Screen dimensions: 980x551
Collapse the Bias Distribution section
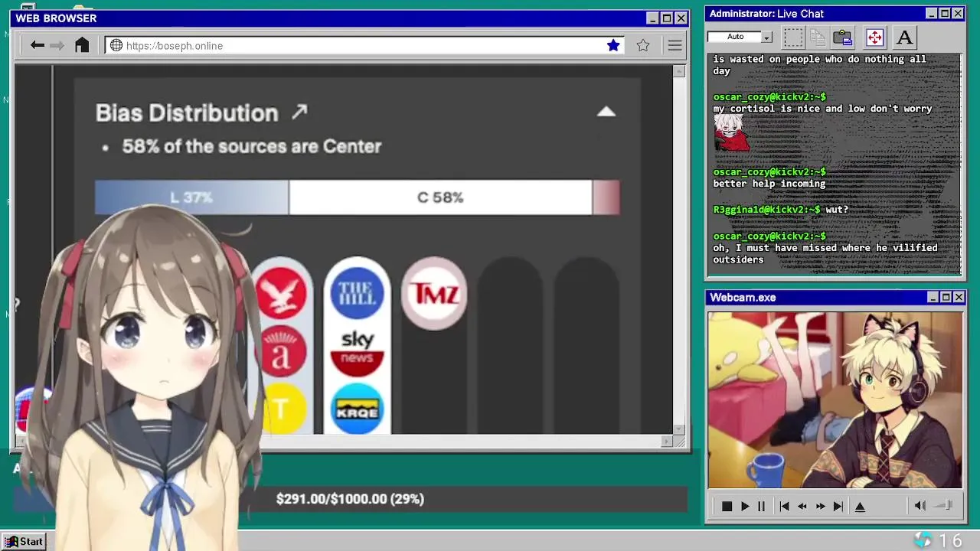[606, 112]
